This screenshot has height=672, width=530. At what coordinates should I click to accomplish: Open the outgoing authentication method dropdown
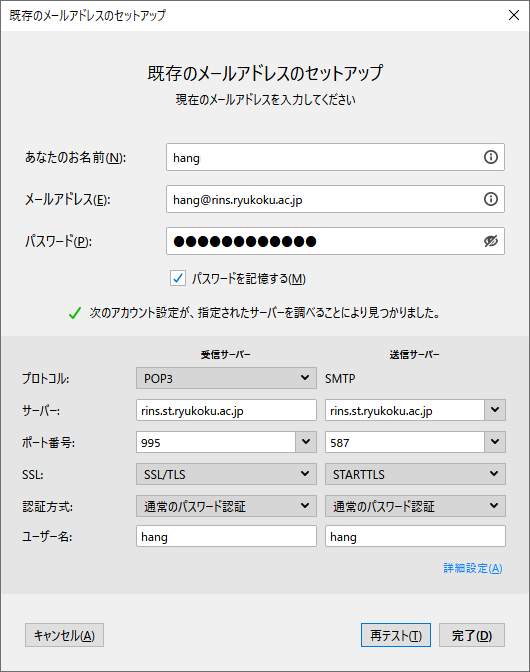coord(415,506)
